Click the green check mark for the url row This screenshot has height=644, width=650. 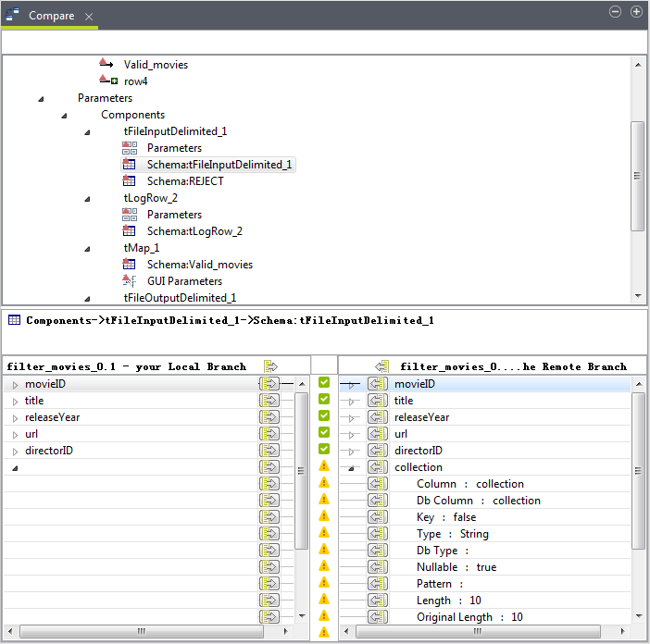coord(324,433)
